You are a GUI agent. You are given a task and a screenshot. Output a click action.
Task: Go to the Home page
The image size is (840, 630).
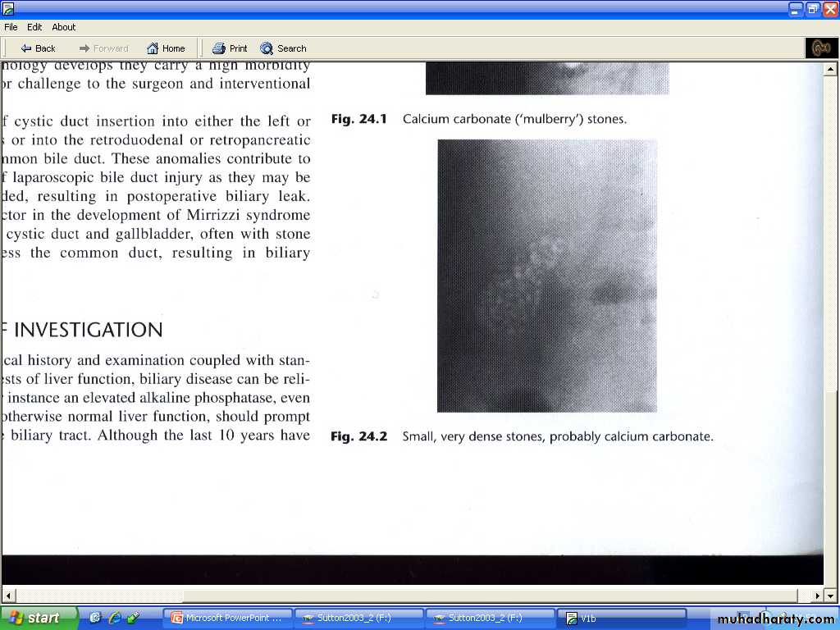165,48
